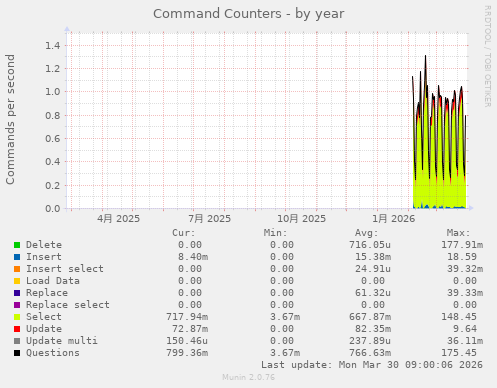This screenshot has height=388, width=497.
Task: Click the '4月 2025' x-axis label
Action: coord(118,219)
